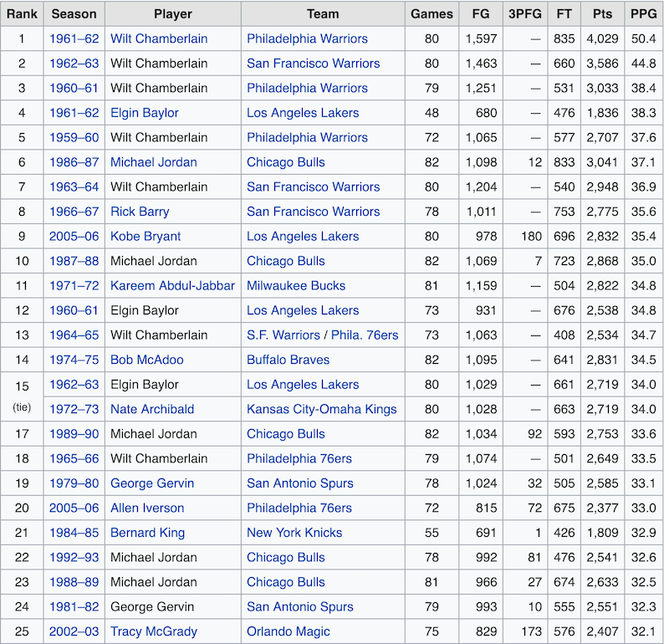
Task: Open Los Angeles Lakers link in rank 4 row
Action: click(303, 113)
